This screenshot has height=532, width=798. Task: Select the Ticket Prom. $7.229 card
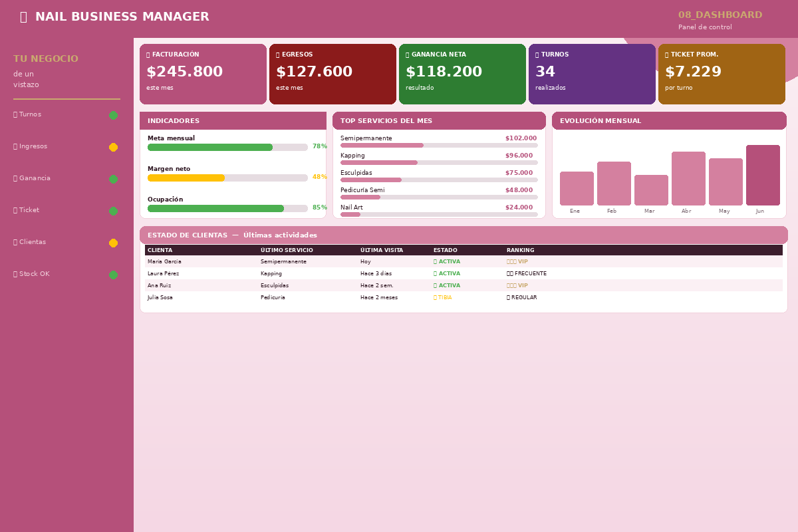(722, 74)
